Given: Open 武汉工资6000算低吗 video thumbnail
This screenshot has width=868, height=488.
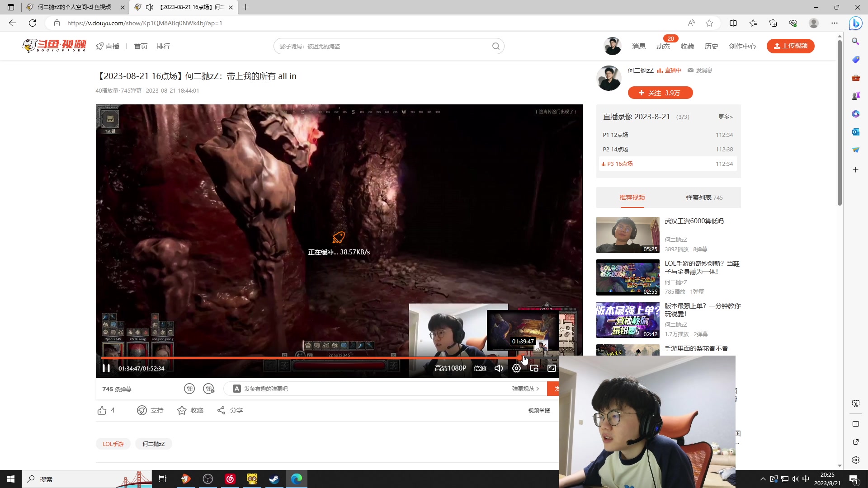Looking at the screenshot, I should tap(627, 235).
